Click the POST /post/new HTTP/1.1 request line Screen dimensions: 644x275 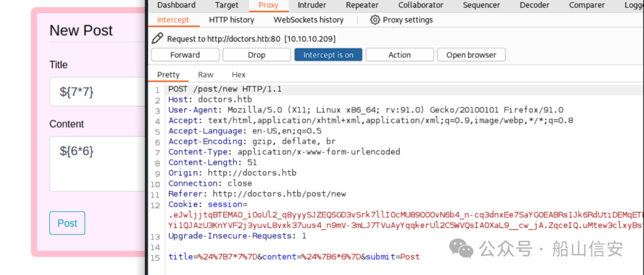click(x=225, y=89)
